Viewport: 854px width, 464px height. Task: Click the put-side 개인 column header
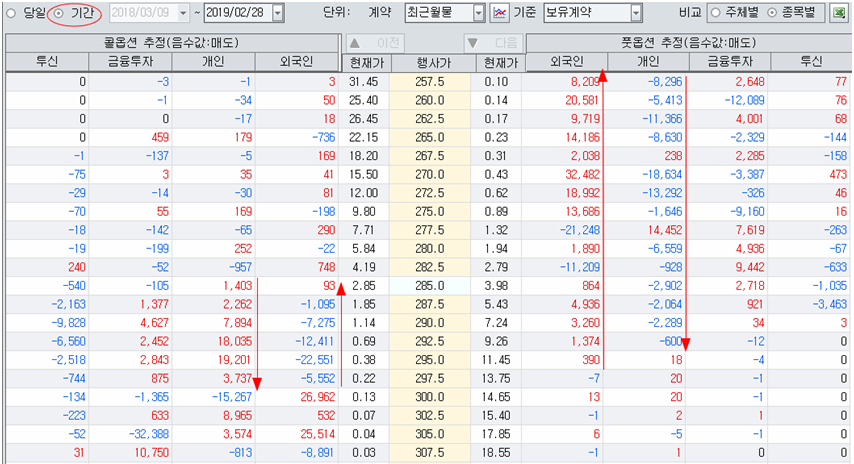point(648,62)
